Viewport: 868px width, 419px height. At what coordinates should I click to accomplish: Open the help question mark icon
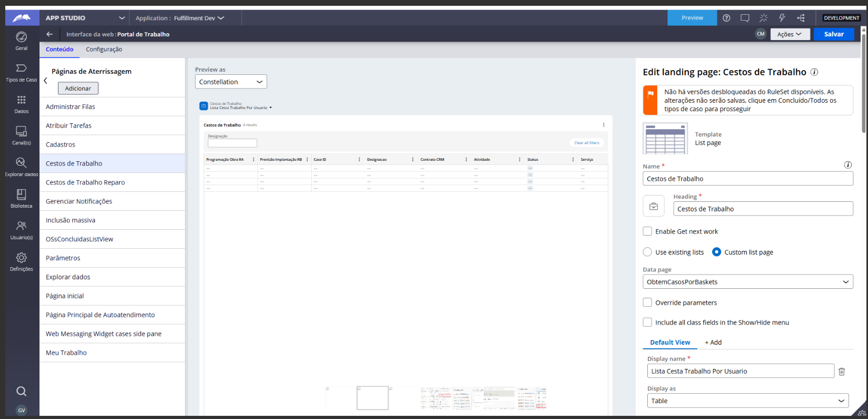pos(726,18)
